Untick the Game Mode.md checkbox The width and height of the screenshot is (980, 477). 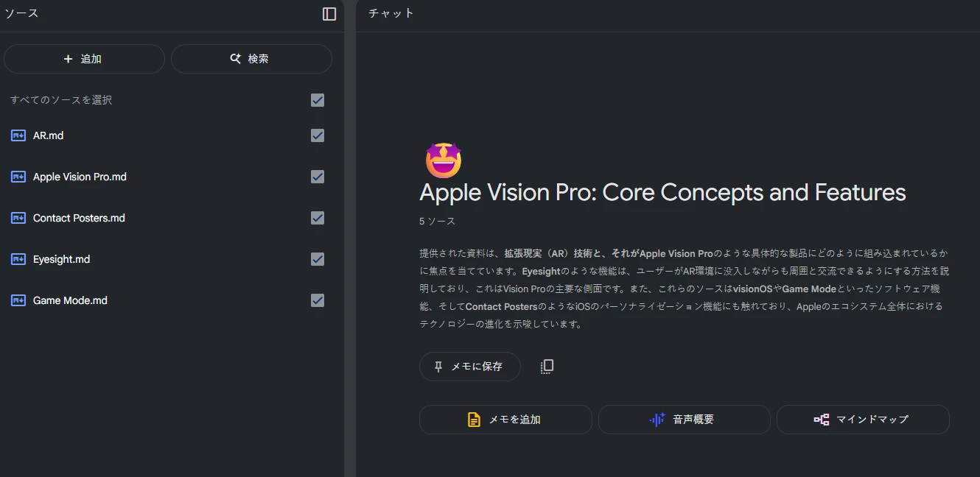[318, 300]
